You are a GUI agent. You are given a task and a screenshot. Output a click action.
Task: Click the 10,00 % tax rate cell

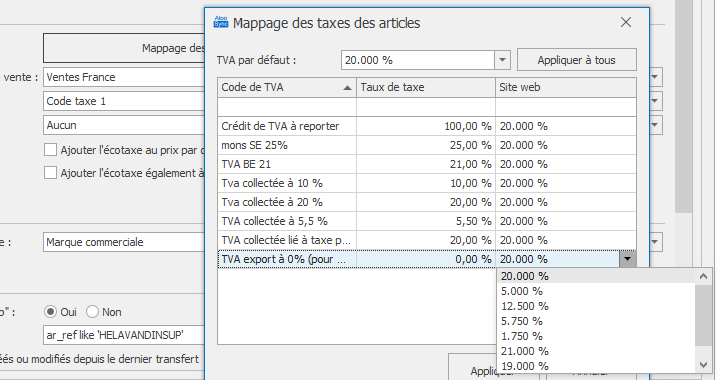(x=426, y=183)
